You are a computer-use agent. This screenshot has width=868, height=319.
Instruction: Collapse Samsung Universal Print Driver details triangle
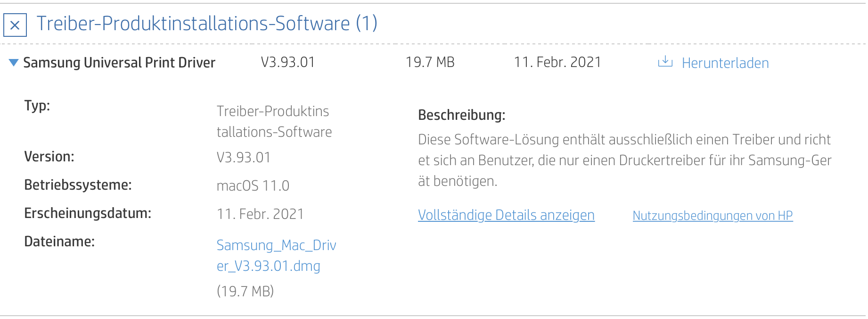click(14, 62)
